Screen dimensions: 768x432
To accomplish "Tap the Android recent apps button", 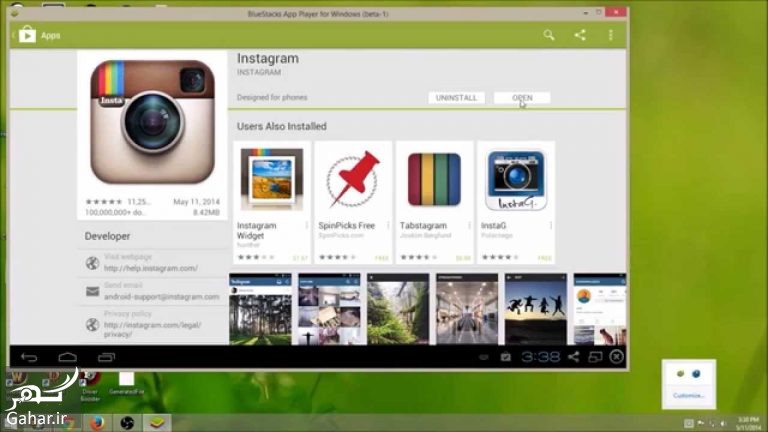I will tap(106, 358).
